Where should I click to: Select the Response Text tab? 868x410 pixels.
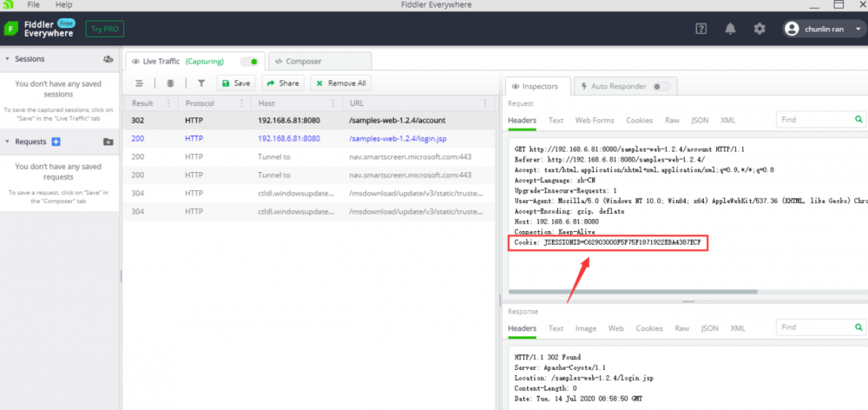[556, 328]
